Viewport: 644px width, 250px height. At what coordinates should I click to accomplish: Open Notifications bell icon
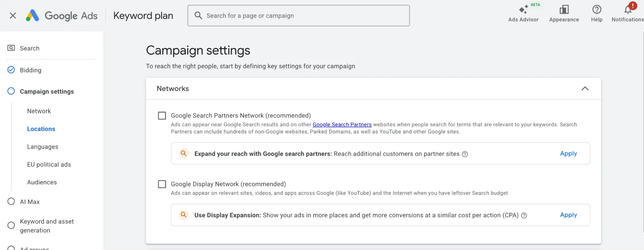628,10
